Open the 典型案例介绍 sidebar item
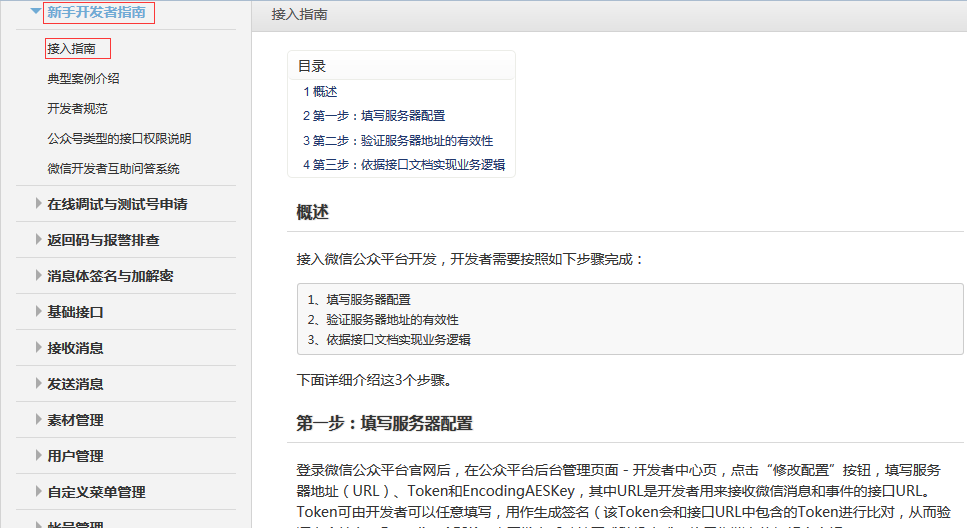The image size is (967, 528). coord(83,78)
